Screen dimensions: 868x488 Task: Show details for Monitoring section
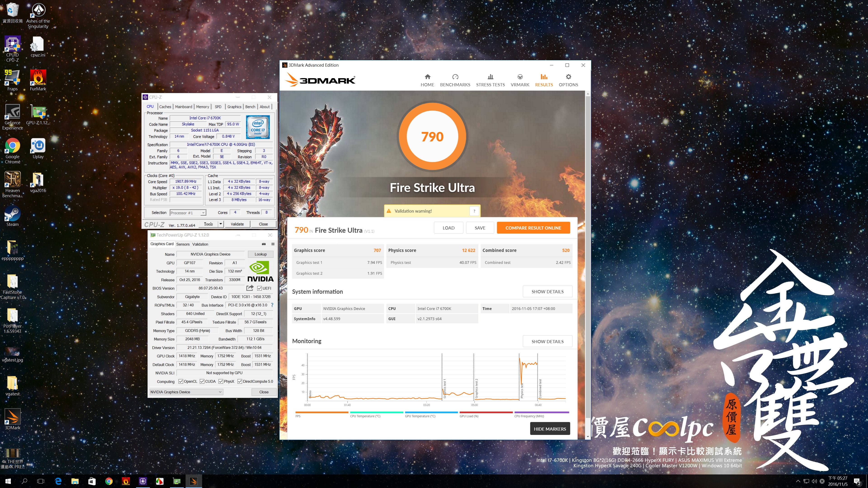547,342
